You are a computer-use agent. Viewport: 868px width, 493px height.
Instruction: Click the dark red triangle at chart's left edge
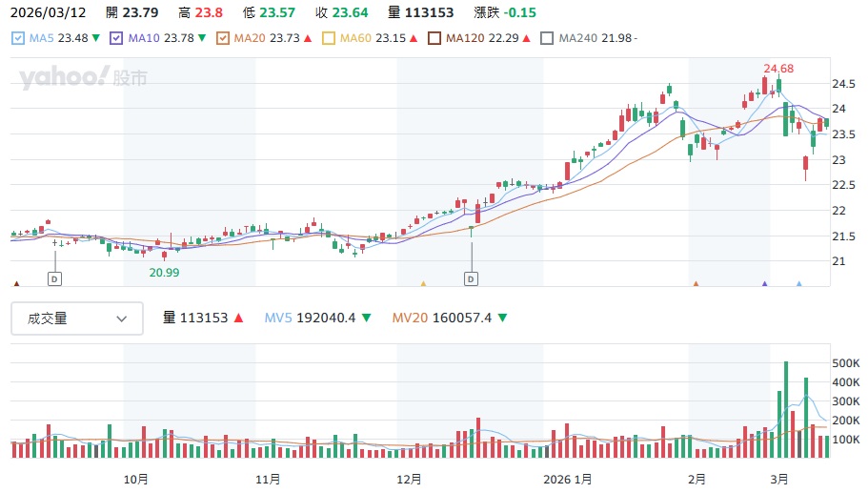(x=16, y=283)
